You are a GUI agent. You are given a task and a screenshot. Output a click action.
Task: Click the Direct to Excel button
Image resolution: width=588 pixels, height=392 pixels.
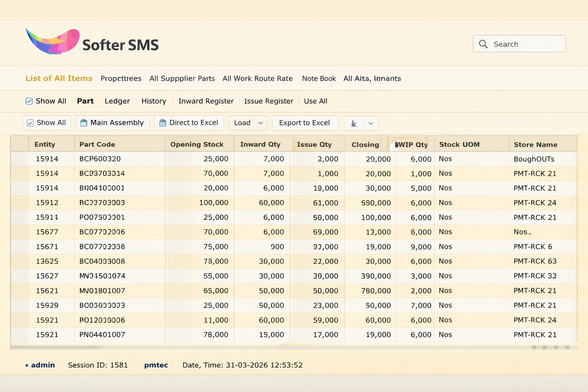click(189, 123)
